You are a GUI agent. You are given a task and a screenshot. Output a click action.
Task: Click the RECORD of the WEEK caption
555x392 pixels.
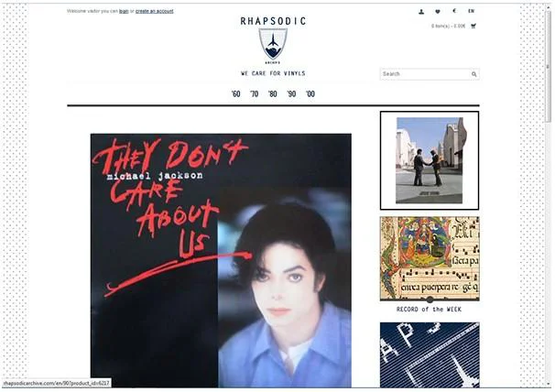[x=429, y=310]
